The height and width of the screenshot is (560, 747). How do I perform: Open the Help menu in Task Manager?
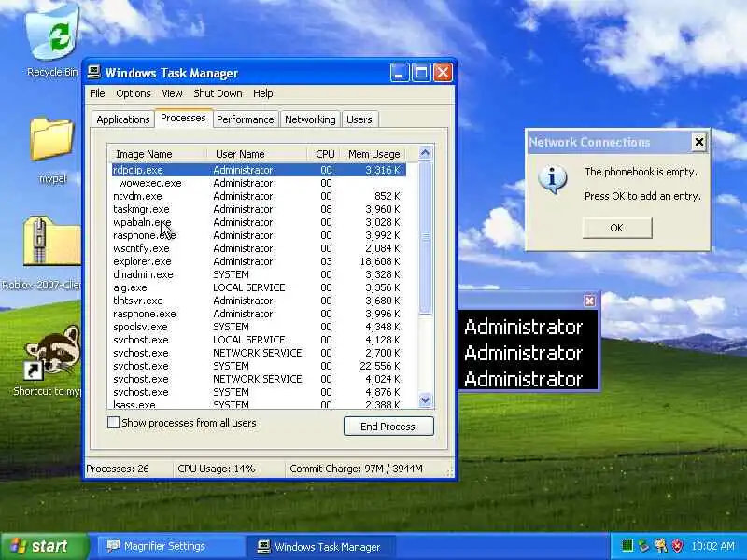coord(263,93)
